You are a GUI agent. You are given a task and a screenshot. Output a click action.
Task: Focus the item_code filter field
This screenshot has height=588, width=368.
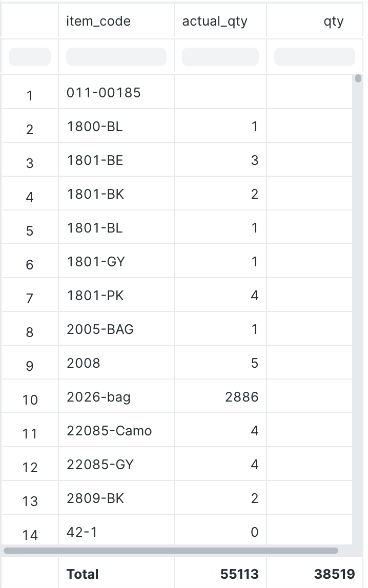pos(116,57)
